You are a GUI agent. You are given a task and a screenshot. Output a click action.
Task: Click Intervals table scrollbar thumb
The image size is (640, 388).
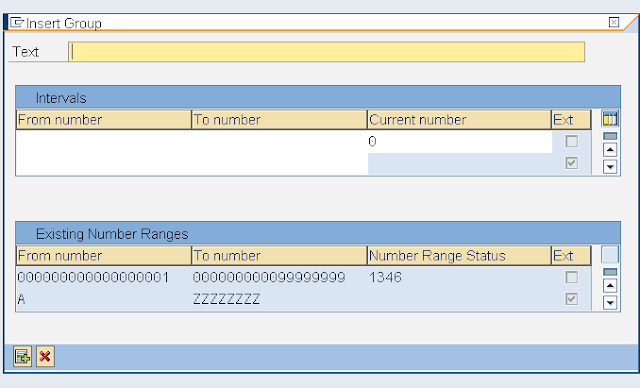click(x=610, y=136)
